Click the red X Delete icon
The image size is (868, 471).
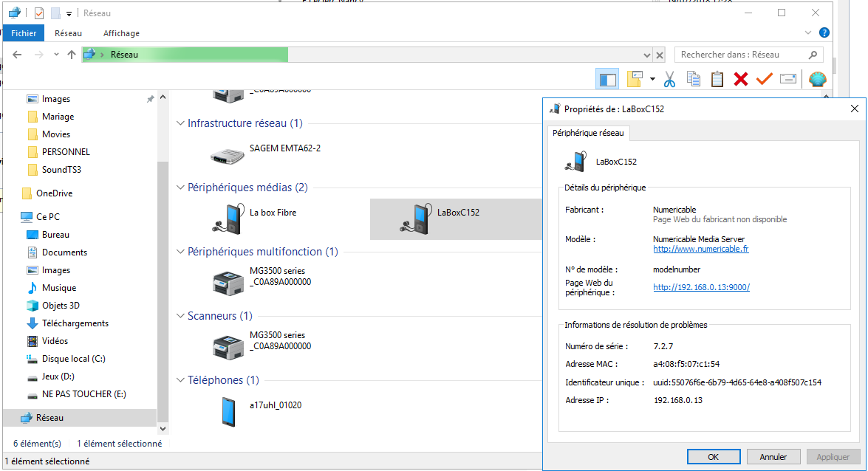click(x=741, y=79)
